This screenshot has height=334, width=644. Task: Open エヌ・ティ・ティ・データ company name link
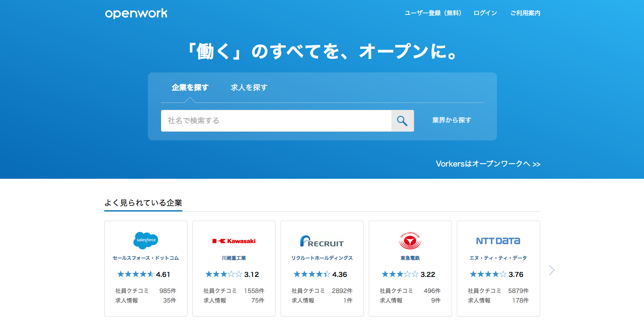pyautogui.click(x=498, y=258)
